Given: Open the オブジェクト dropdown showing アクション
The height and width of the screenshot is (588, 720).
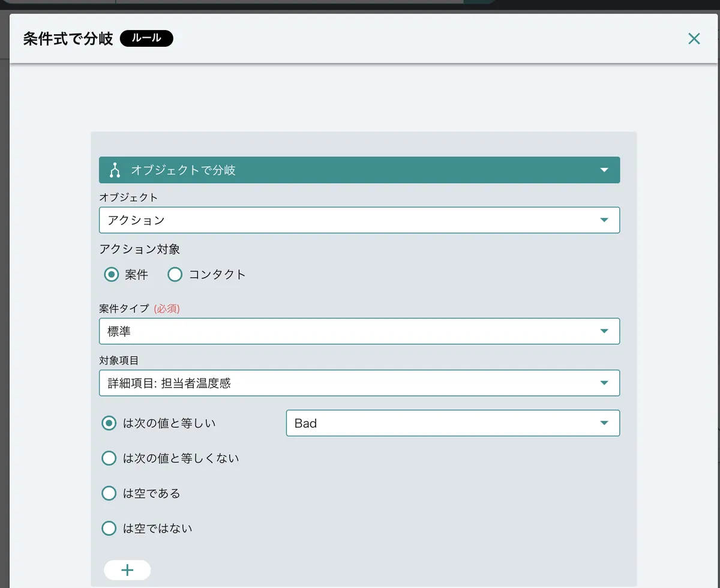Looking at the screenshot, I should 359,220.
